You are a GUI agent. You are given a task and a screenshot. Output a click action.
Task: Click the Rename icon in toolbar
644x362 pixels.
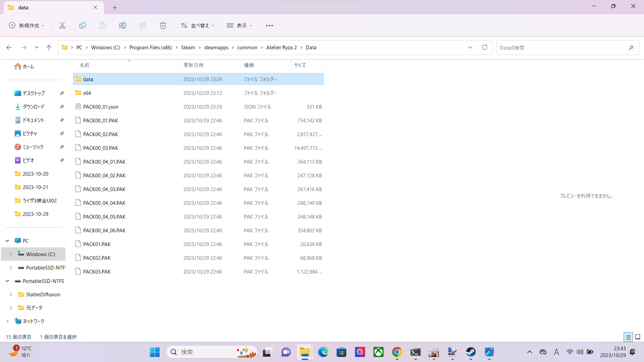(x=123, y=25)
